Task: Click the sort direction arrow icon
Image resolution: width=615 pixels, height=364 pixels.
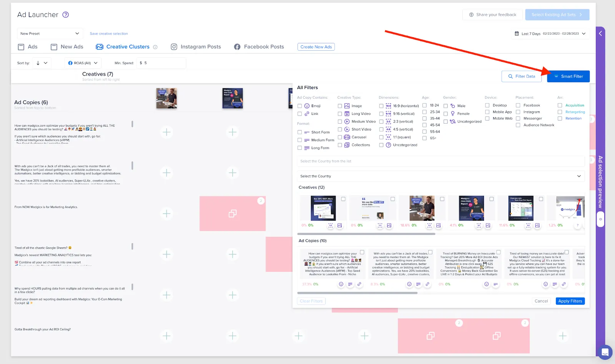Action: pos(38,63)
